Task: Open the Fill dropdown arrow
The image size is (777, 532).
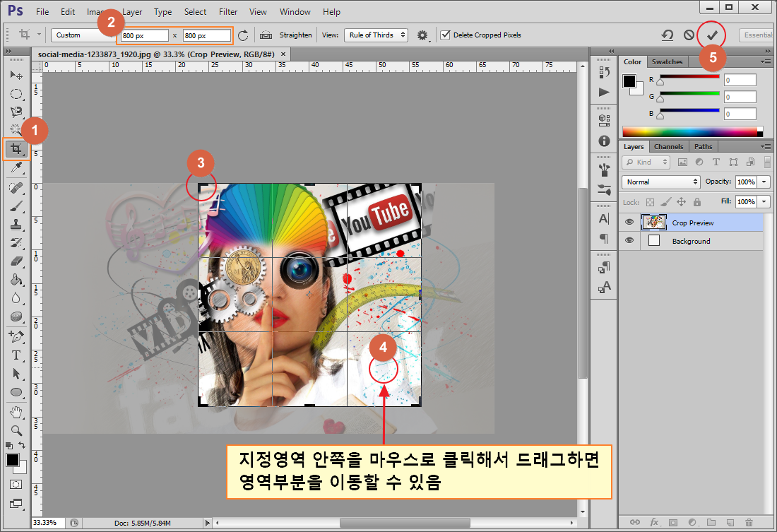Action: click(764, 202)
